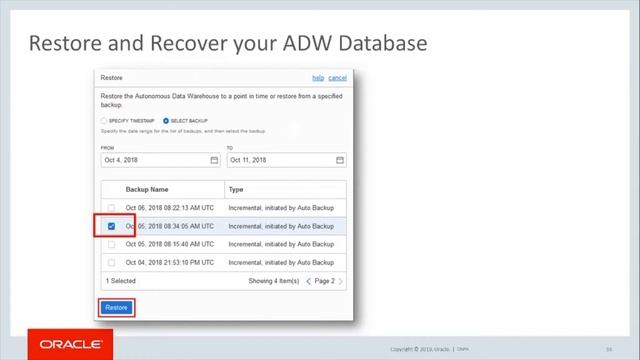This screenshot has width=640, height=360.
Task: Click the 'Page 2' indicator
Action: [x=324, y=281]
